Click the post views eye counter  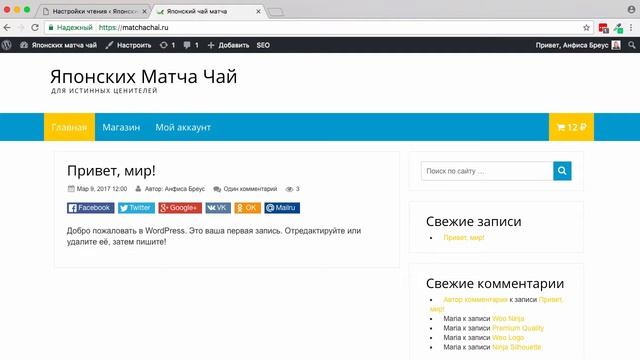coord(293,189)
